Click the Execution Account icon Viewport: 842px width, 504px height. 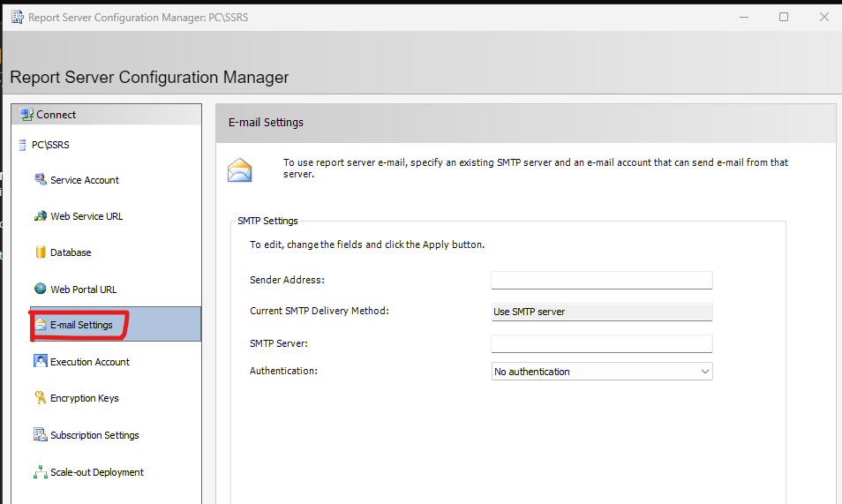click(41, 361)
